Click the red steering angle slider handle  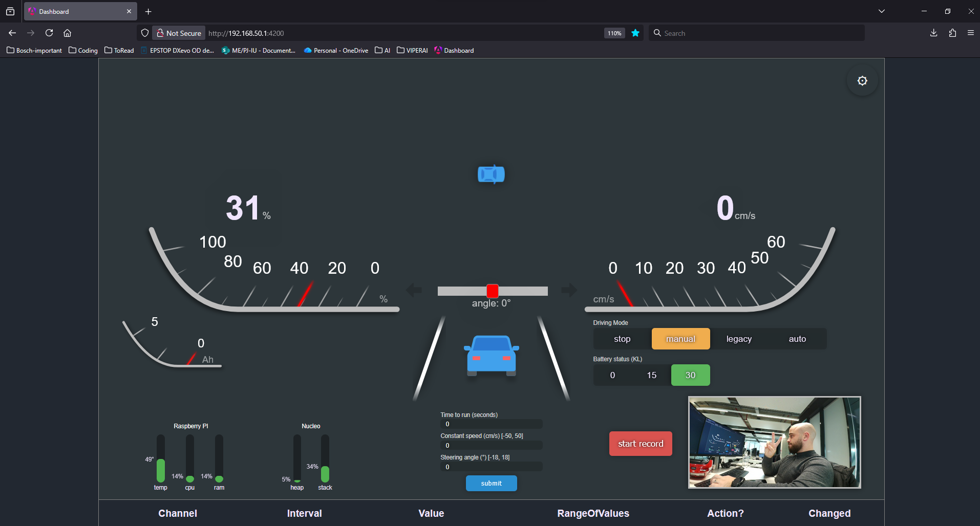[x=493, y=291]
